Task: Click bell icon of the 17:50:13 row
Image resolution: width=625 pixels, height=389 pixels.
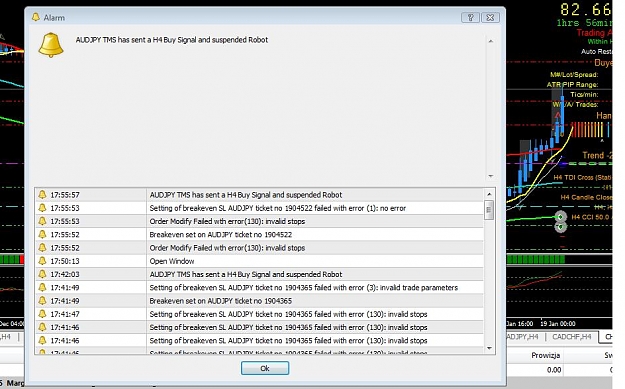Action: (42, 261)
